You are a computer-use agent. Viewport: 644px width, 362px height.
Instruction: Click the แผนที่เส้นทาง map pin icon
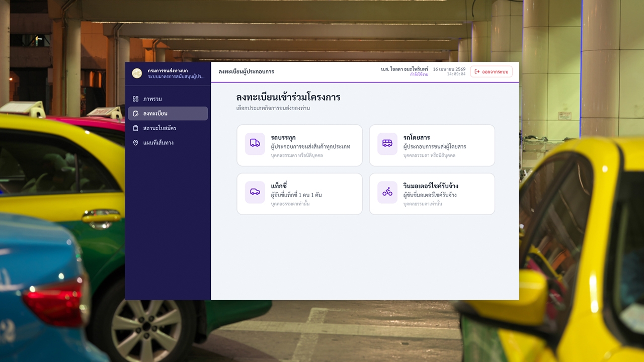click(x=136, y=143)
